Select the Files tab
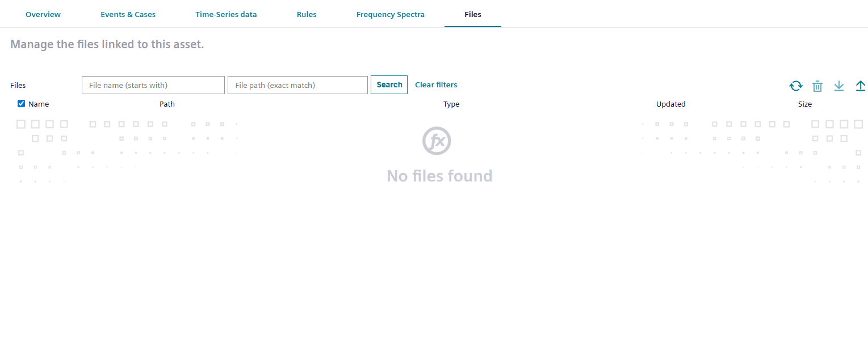The width and height of the screenshot is (868, 363). (472, 14)
